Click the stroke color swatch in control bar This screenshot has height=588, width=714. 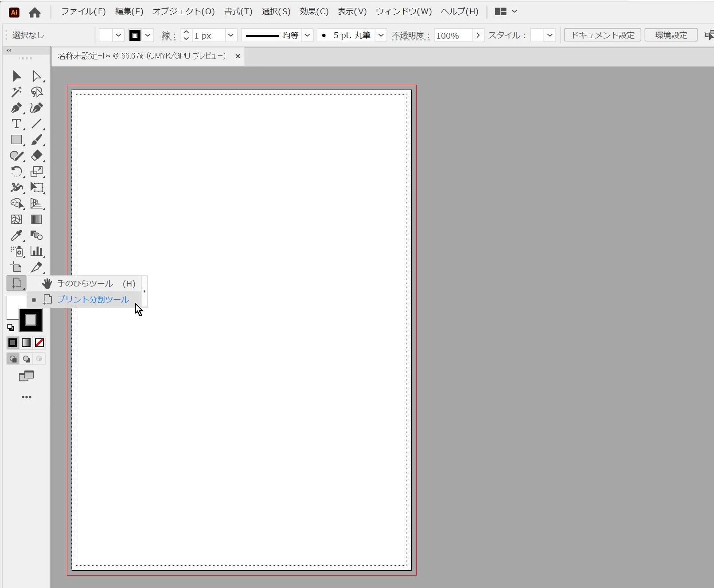(x=135, y=35)
